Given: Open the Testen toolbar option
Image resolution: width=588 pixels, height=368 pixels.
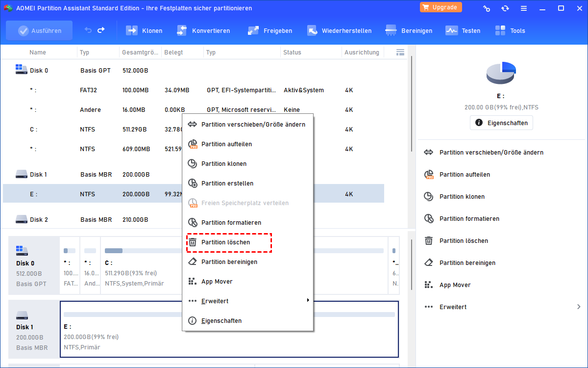Looking at the screenshot, I should [463, 30].
